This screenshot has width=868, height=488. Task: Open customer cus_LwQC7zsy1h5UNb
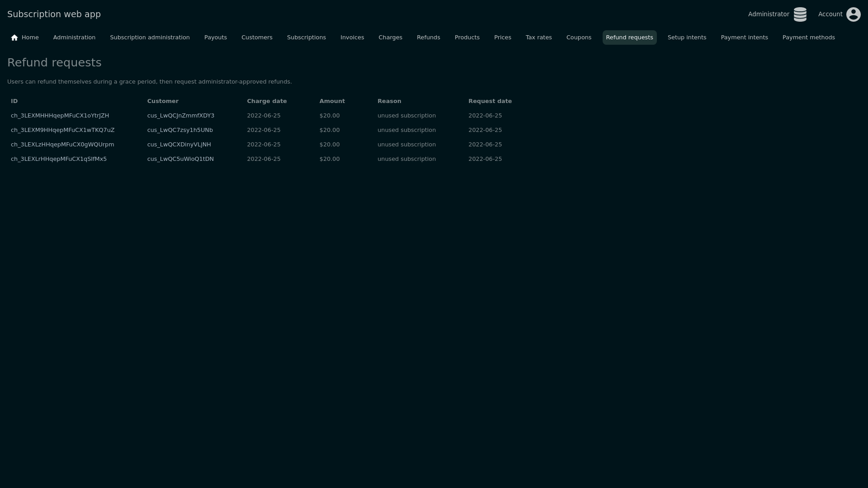coord(180,130)
